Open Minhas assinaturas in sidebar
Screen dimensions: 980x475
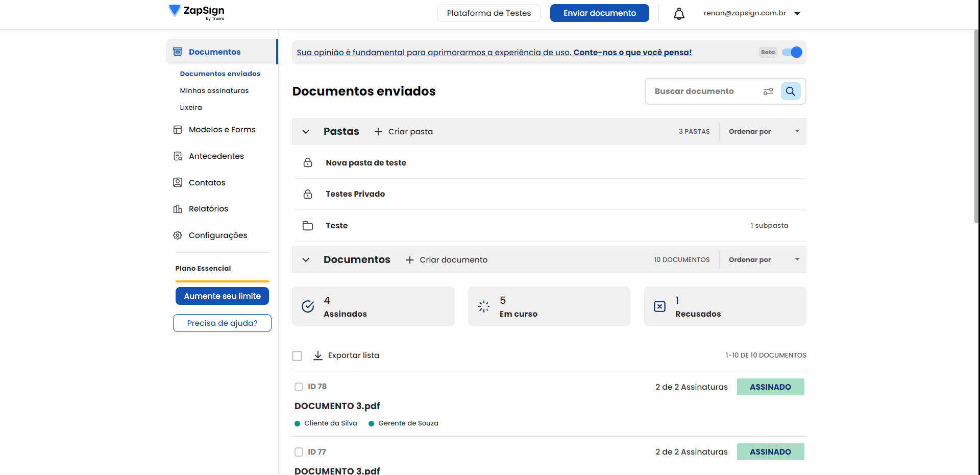click(214, 90)
